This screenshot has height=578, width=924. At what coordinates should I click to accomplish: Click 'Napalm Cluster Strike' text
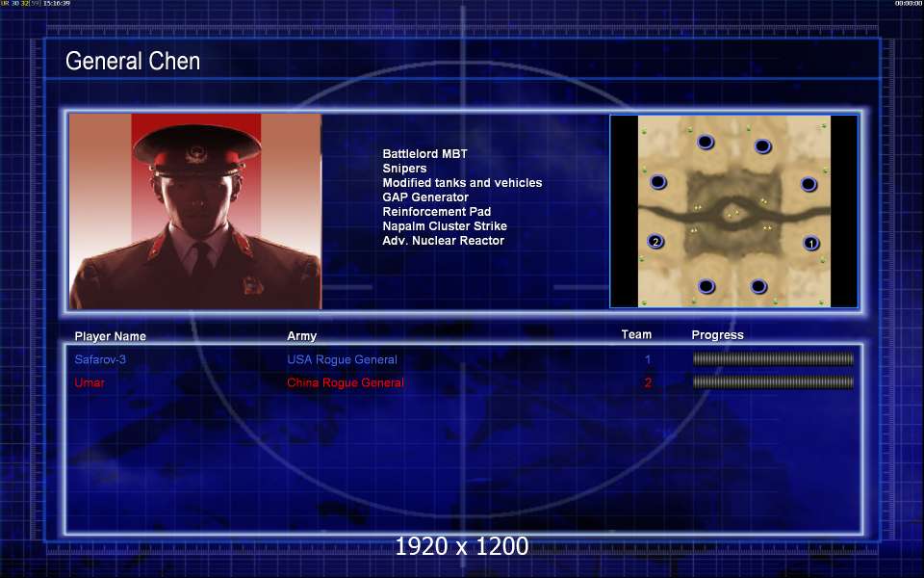pos(445,226)
